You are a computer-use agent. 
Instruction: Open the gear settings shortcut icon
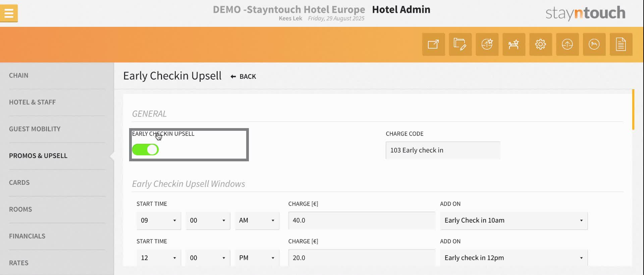point(541,44)
